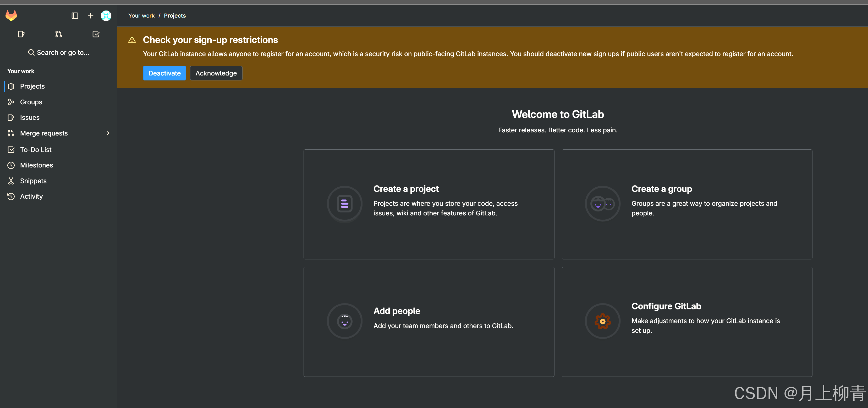Click Acknowledge to dismiss the warning
Image resolution: width=868 pixels, height=408 pixels.
[216, 73]
